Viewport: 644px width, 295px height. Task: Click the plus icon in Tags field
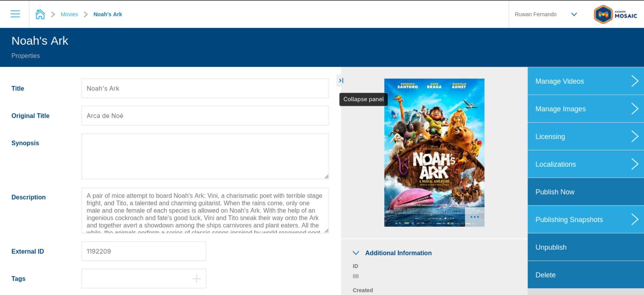pos(196,278)
